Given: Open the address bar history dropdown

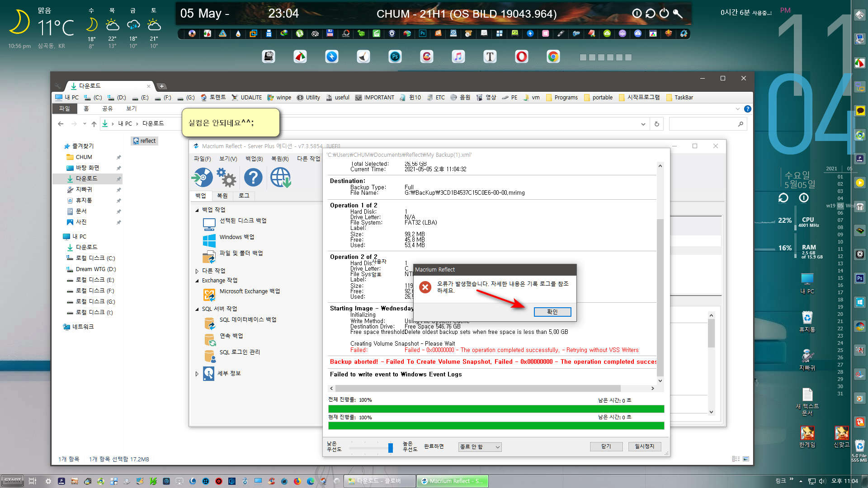Looking at the screenshot, I should (643, 124).
